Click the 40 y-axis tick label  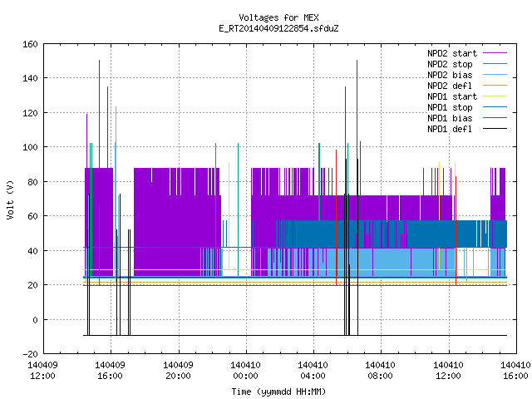click(32, 251)
